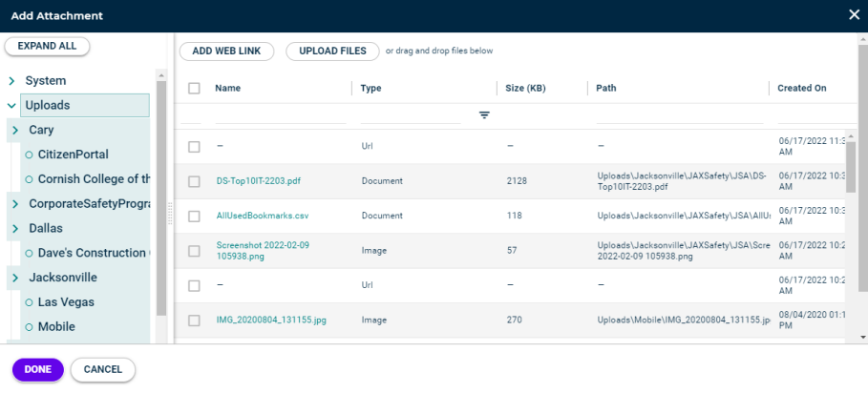
Task: Check box for AllUsedBookmarks.csv
Action: pos(194,217)
